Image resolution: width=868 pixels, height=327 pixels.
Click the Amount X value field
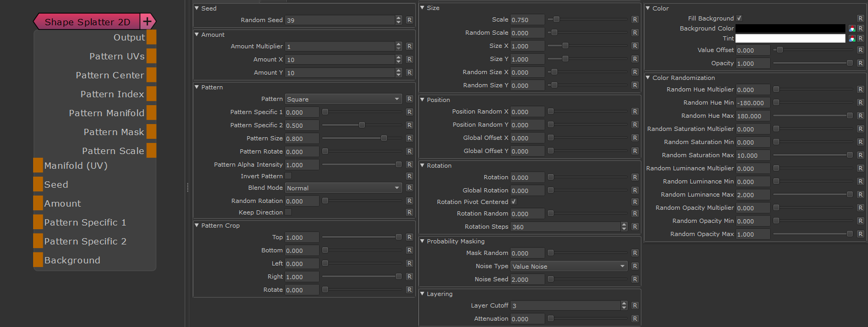(x=340, y=59)
